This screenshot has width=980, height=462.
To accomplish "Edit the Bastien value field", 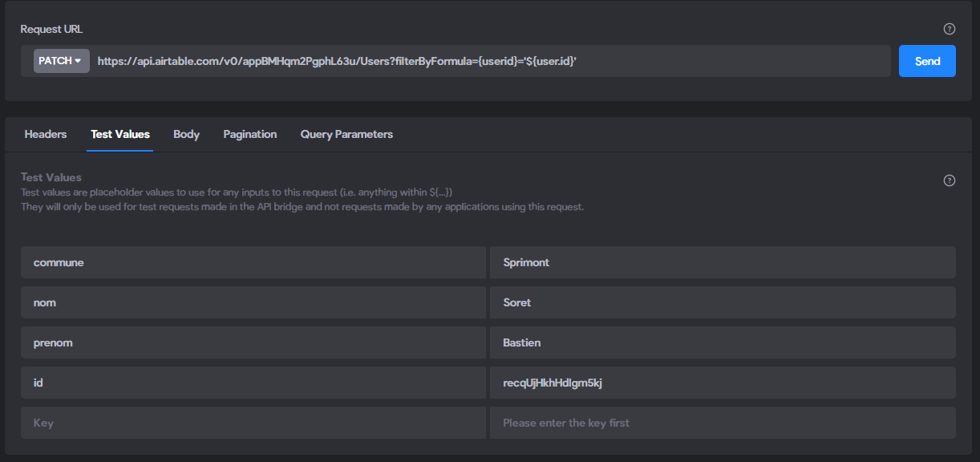I will [723, 342].
